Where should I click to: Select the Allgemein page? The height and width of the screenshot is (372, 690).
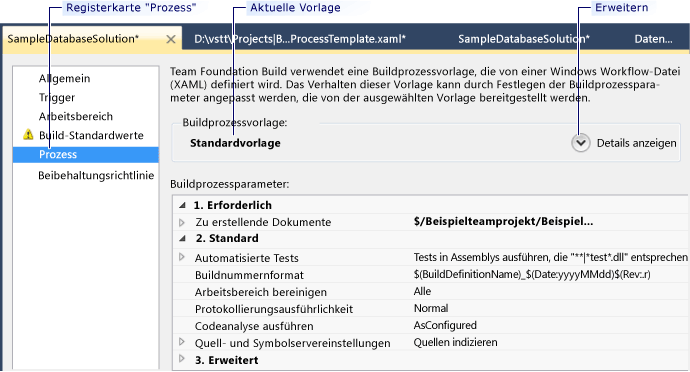(65, 78)
